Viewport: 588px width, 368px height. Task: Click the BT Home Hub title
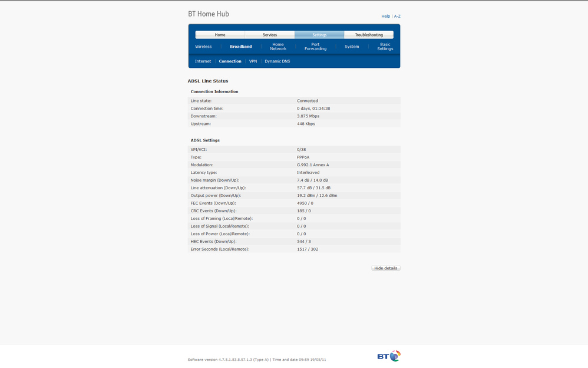pyautogui.click(x=209, y=14)
